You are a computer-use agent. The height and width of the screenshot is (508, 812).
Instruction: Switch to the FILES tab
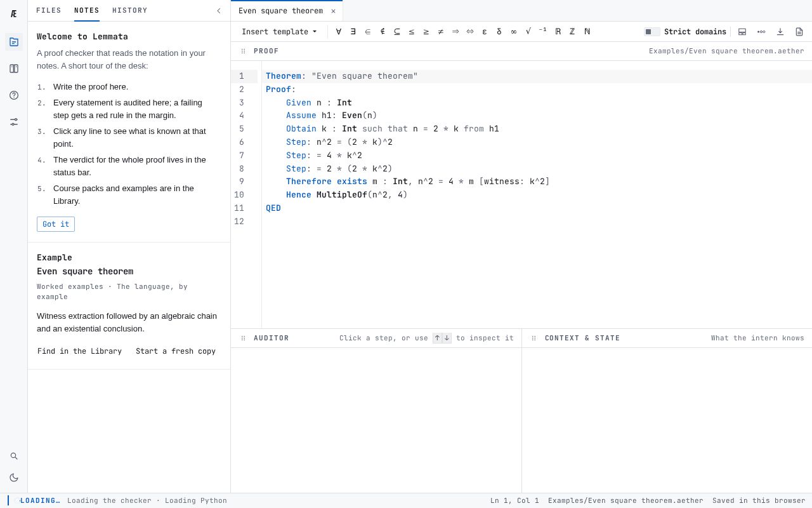point(49,11)
